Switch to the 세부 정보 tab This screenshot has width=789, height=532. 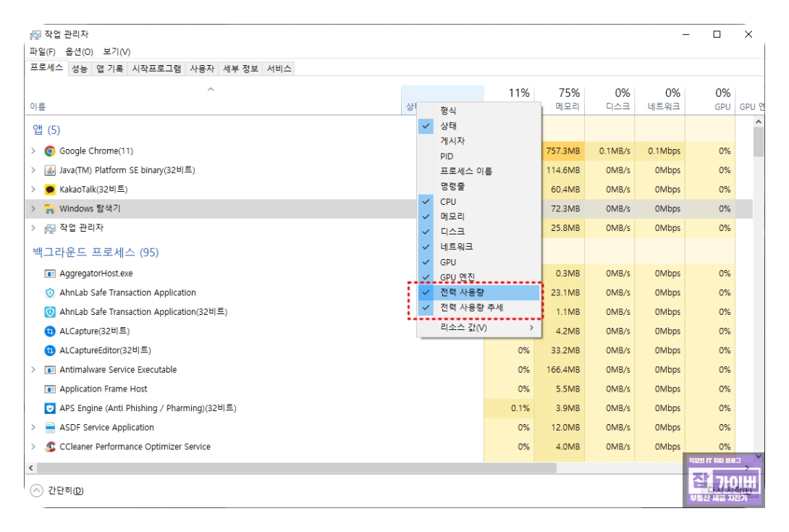240,69
